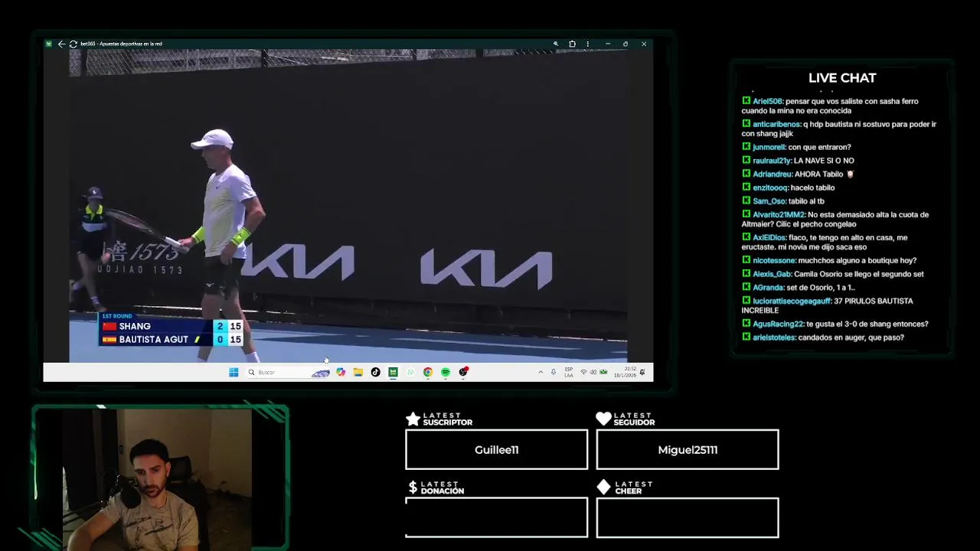This screenshot has width=980, height=551.
Task: Maximize the bet365 window
Action: (626, 44)
